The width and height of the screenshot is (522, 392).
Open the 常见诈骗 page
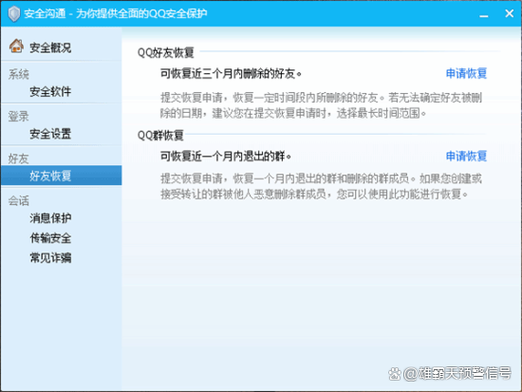[50, 258]
